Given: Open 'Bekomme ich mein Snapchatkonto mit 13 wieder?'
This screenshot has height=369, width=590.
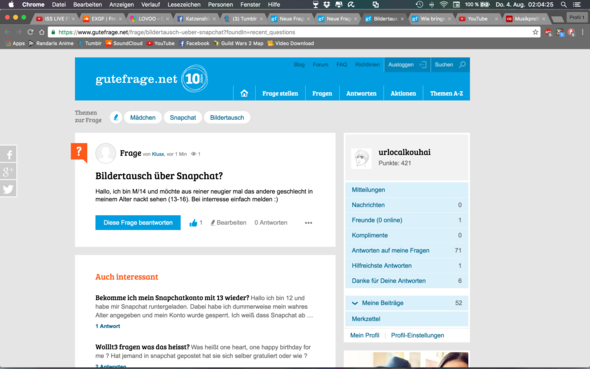Looking at the screenshot, I should point(172,298).
